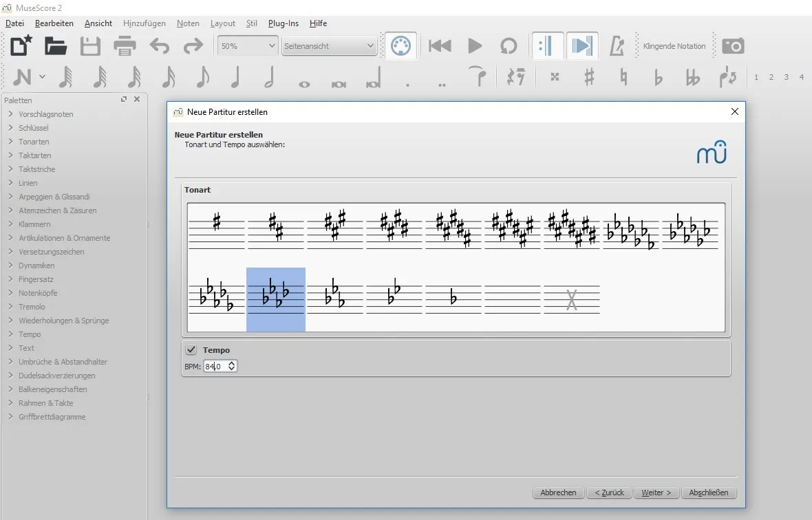Image resolution: width=812 pixels, height=520 pixels.
Task: Click the natural accidental icon
Action: (x=623, y=76)
